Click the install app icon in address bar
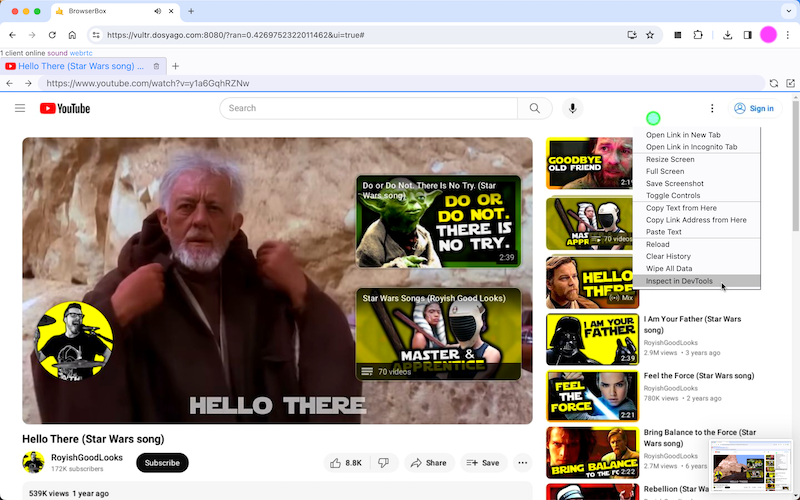The width and height of the screenshot is (800, 500). [x=632, y=35]
